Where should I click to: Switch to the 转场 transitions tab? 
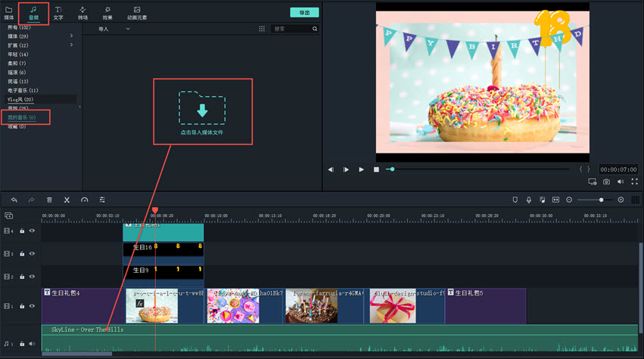[x=83, y=13]
